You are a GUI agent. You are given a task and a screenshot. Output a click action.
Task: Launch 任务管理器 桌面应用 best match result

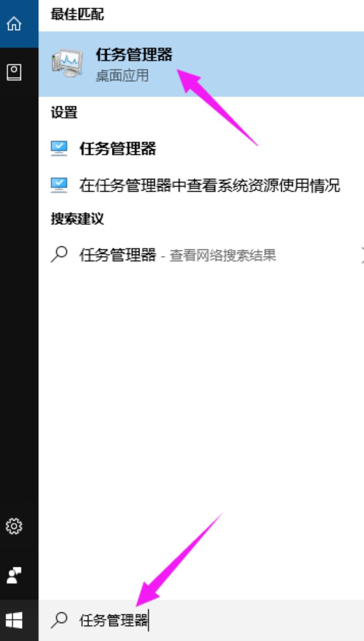pyautogui.click(x=201, y=64)
